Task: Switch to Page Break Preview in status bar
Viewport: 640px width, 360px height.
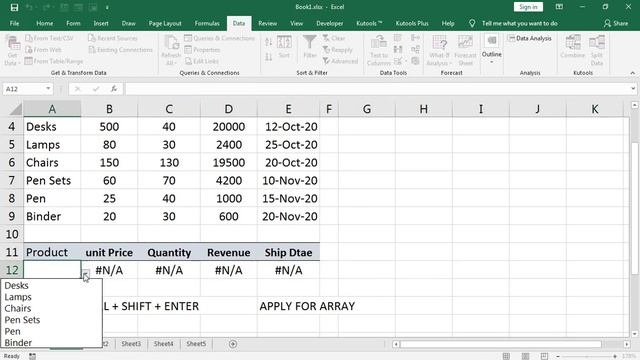Action: pos(544,356)
